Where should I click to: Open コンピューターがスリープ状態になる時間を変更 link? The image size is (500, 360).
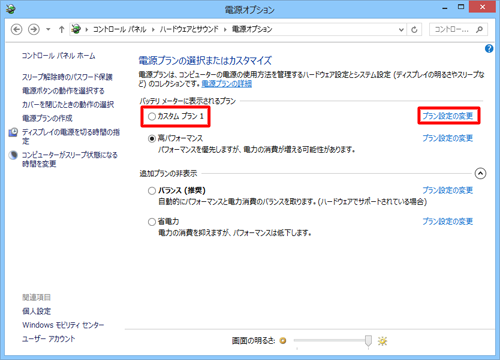pos(70,159)
